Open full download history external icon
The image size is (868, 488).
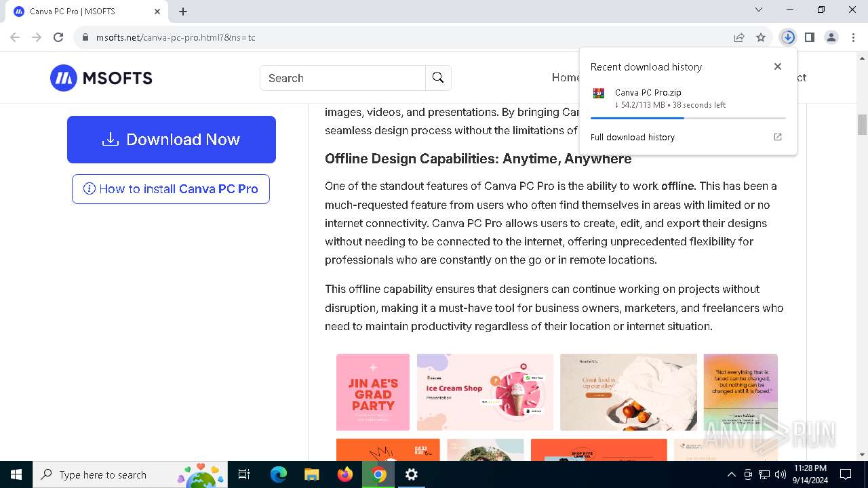click(x=778, y=137)
